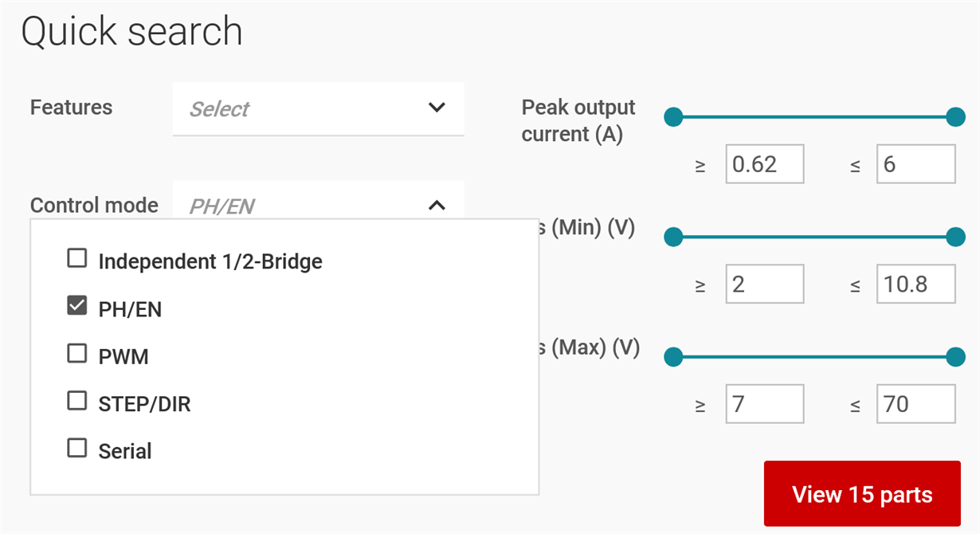Click Vs (Min) left slider handle
Screen dimensions: 980x534
(674, 237)
